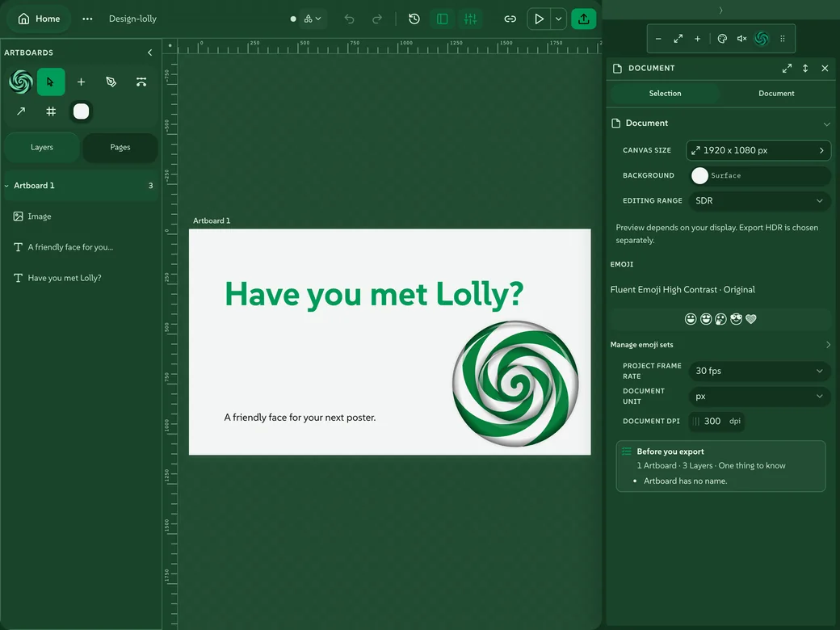Collapse the Artboards panel with chevron

(150, 52)
